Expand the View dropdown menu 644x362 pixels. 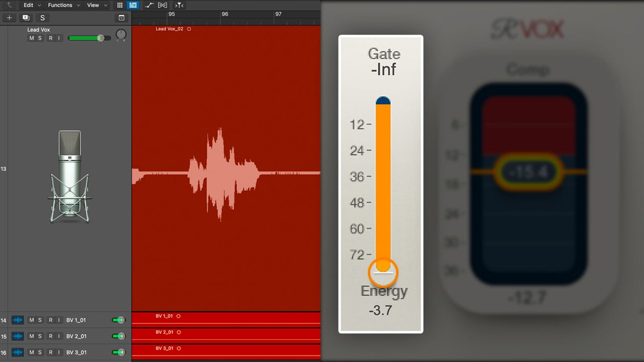[x=97, y=5]
